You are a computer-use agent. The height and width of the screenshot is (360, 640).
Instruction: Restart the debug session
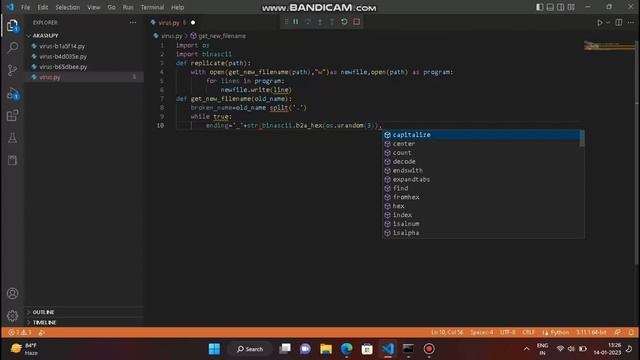344,22
